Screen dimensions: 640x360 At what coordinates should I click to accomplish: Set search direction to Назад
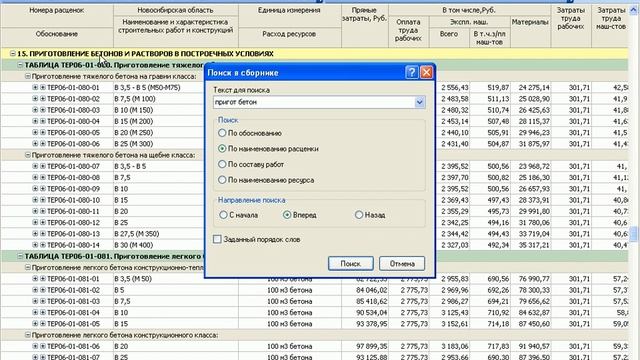(359, 215)
